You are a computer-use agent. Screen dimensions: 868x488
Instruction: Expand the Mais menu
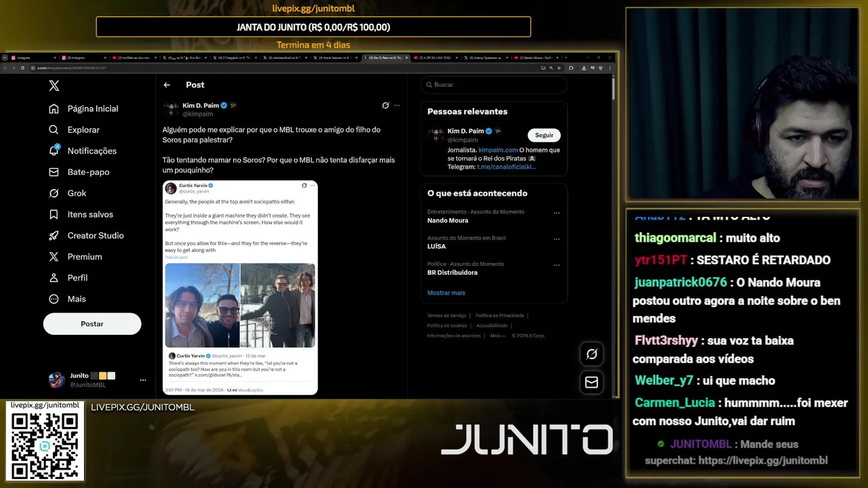67,299
